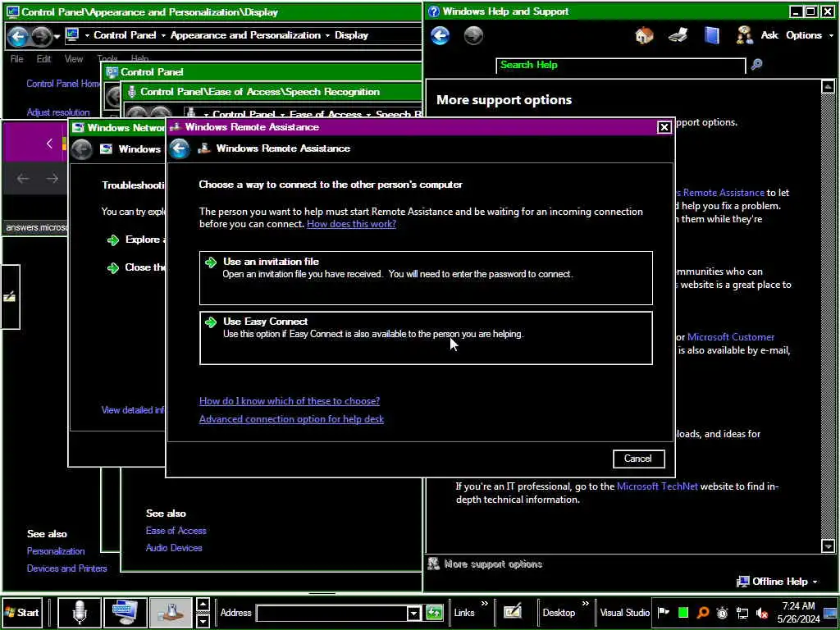Click the Search Help magnifier icon
Viewport: 840px width, 630px height.
coord(756,65)
